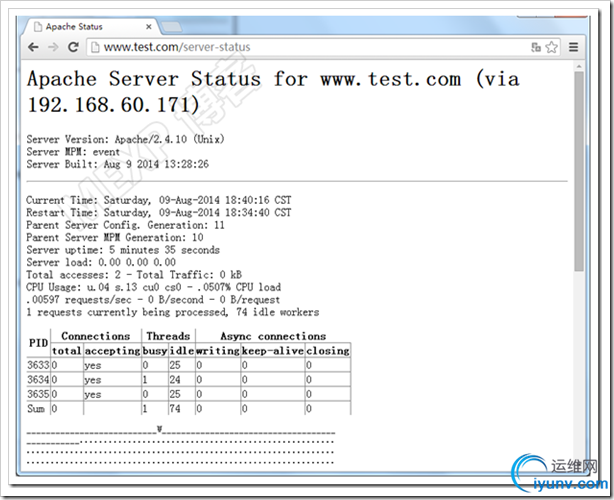Open the translate icon in the address bar
Image resolution: width=614 pixels, height=500 pixels.
536,47
